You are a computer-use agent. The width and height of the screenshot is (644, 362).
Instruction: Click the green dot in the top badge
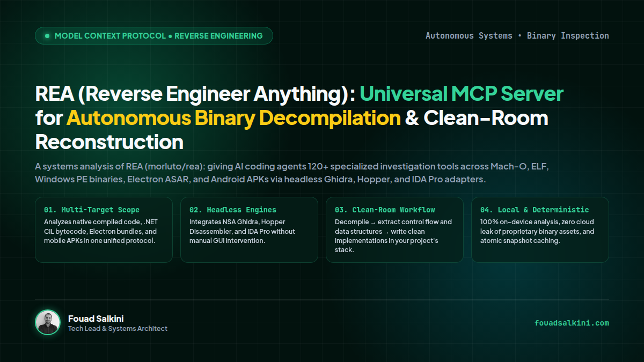tap(47, 36)
